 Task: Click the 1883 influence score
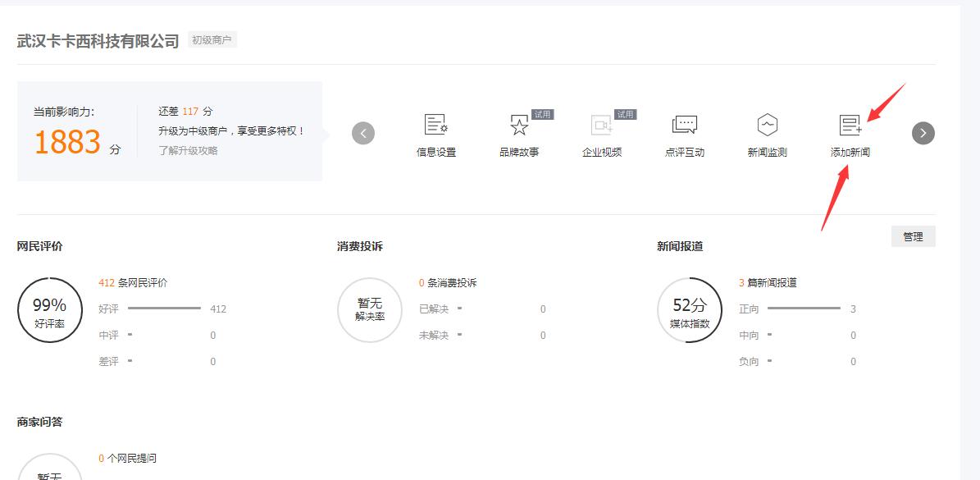click(x=67, y=142)
